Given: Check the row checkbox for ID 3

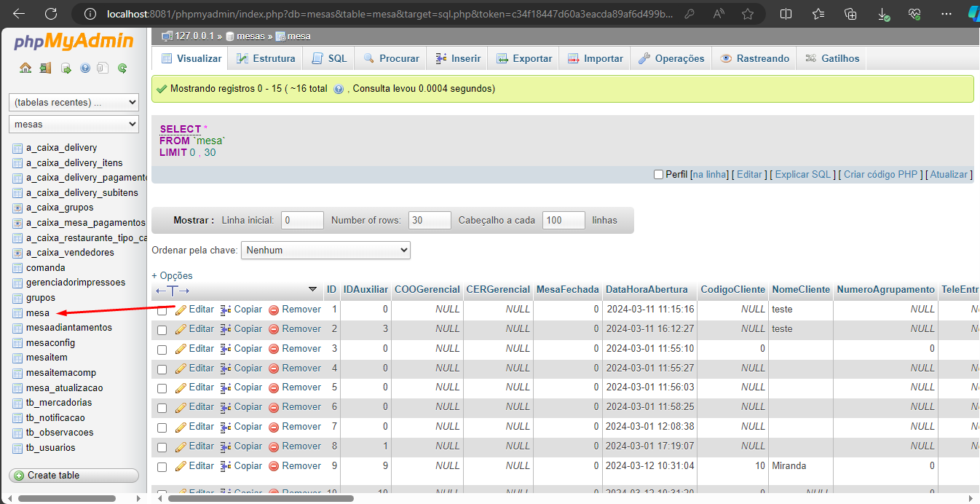Looking at the screenshot, I should click(x=162, y=350).
